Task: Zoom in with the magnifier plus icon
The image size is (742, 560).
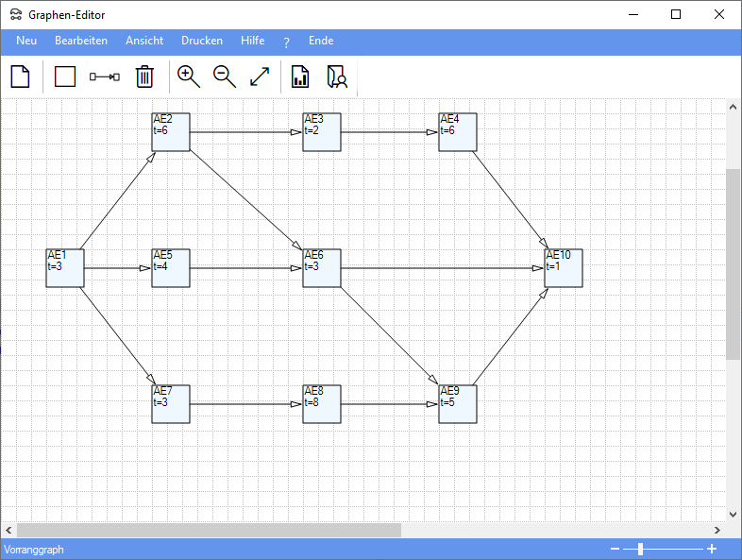Action: click(x=189, y=76)
